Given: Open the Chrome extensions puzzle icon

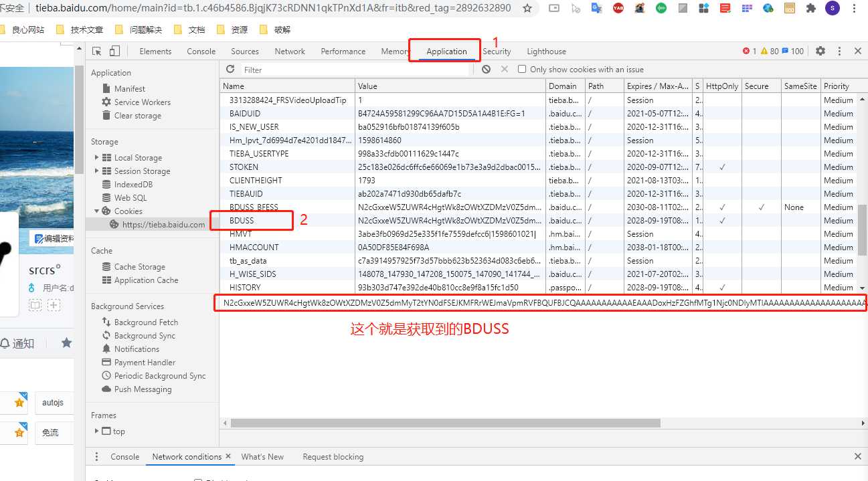Looking at the screenshot, I should [x=811, y=9].
